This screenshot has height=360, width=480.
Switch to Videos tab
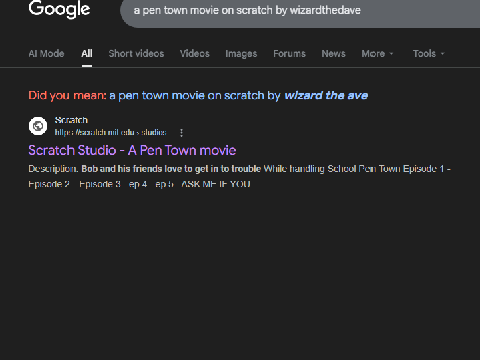[195, 54]
